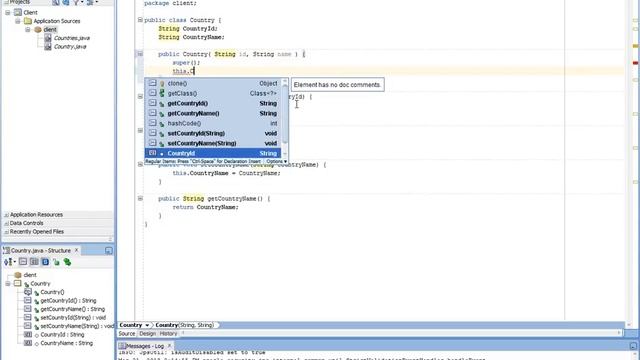
Task: Click the field icon beside CountryId : String
Action: coord(28,335)
